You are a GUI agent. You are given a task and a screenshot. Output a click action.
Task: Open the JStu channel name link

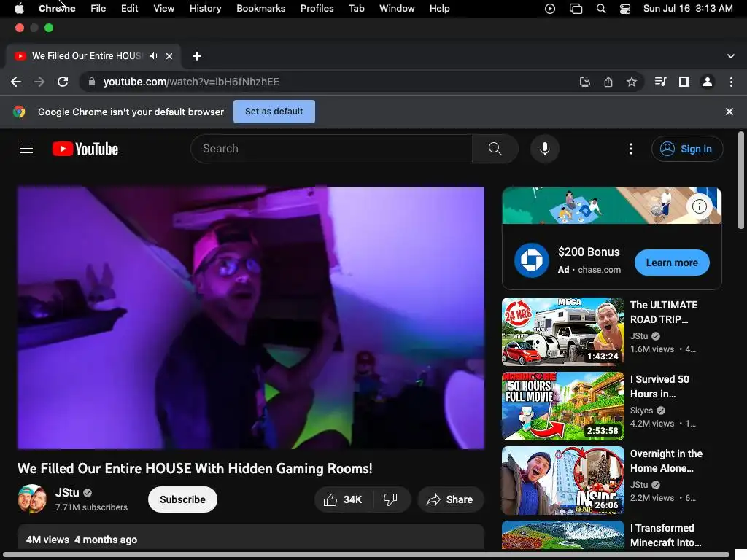[x=67, y=492]
